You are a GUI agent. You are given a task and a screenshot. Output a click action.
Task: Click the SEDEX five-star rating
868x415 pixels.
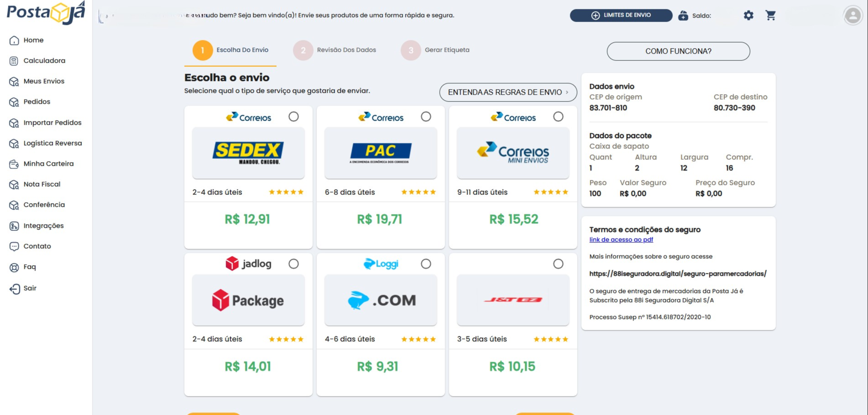tap(286, 192)
